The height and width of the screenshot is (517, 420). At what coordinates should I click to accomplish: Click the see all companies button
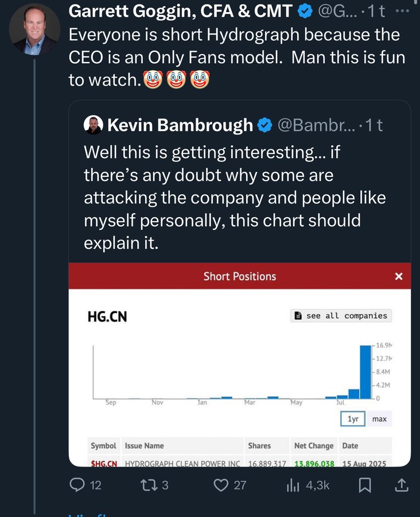click(341, 315)
